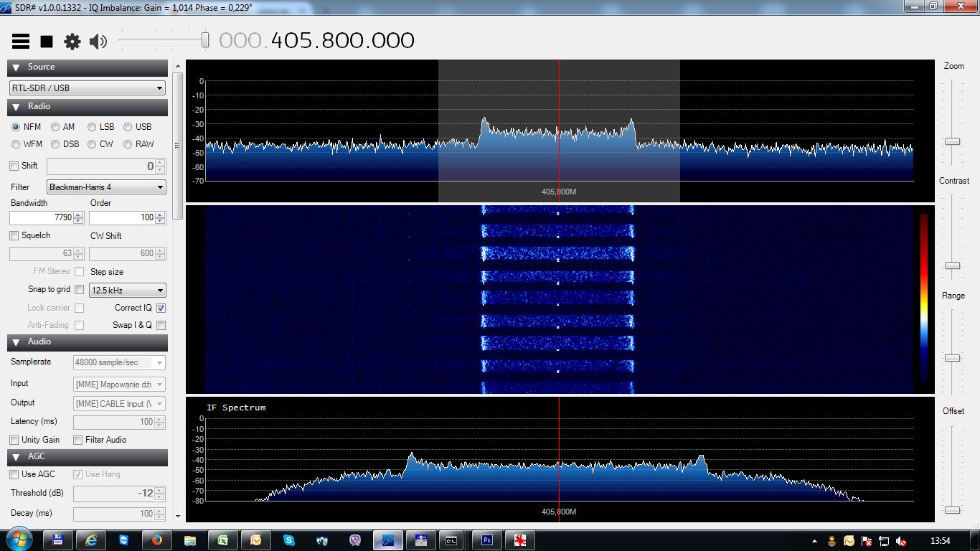Uncheck the Correct IQ checkbox
980x551 pixels.
161,309
